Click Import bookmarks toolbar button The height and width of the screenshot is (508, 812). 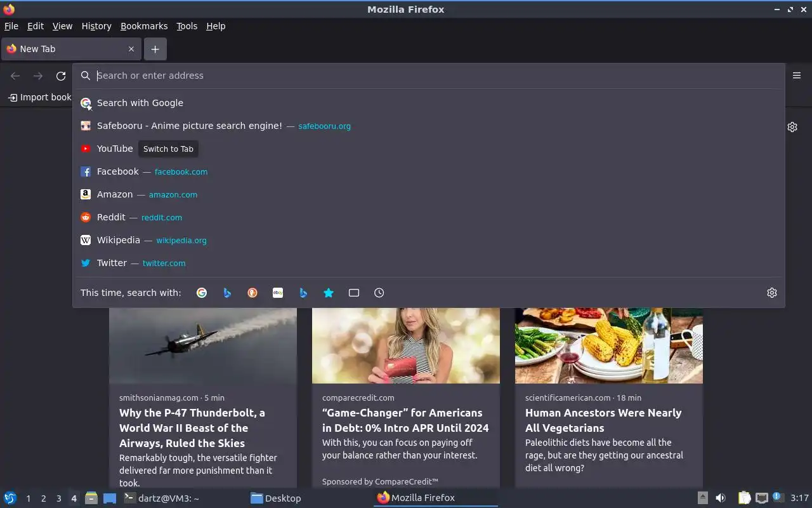[x=40, y=97]
